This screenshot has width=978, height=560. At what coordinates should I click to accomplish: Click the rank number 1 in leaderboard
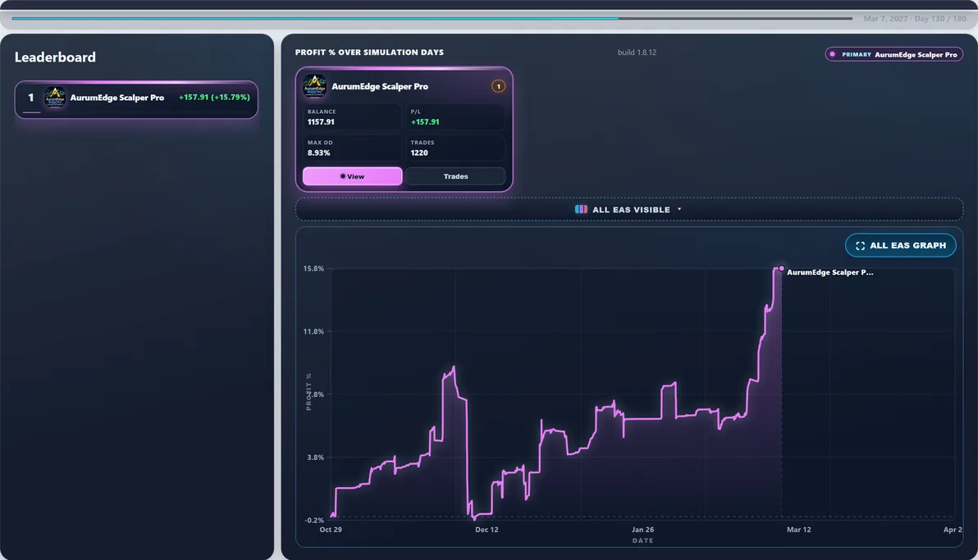[30, 98]
